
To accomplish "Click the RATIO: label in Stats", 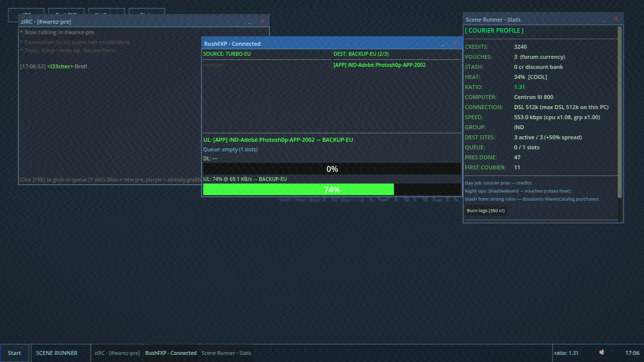I will 474,87.
